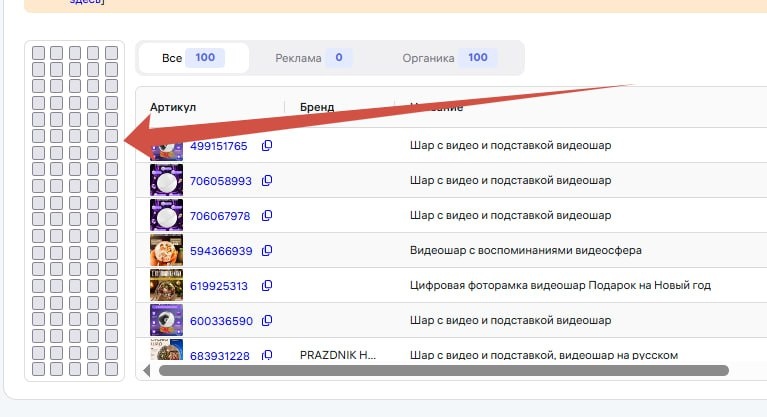Select Видеошар с воспоминаниями видеосфера name

pos(525,250)
